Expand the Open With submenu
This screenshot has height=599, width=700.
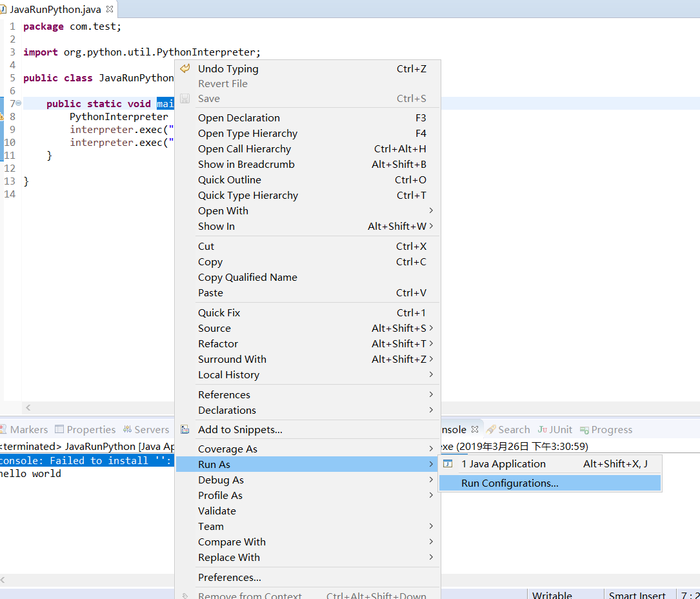coord(223,211)
